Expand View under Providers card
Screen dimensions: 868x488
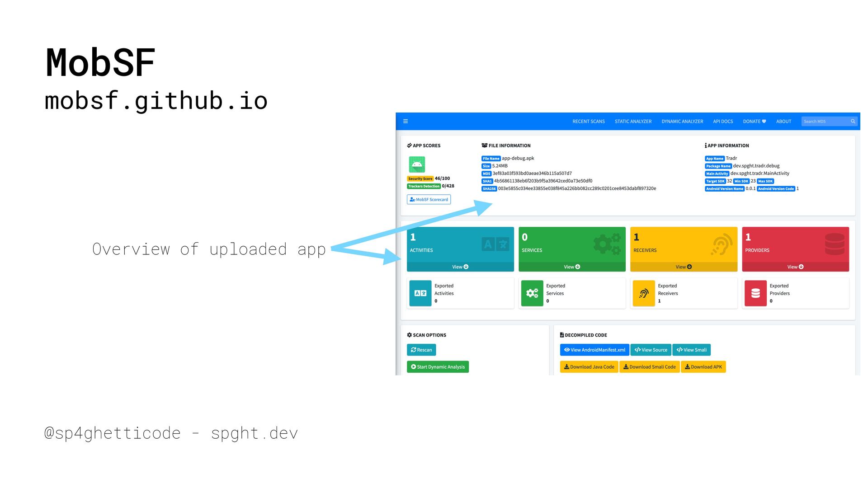(795, 267)
